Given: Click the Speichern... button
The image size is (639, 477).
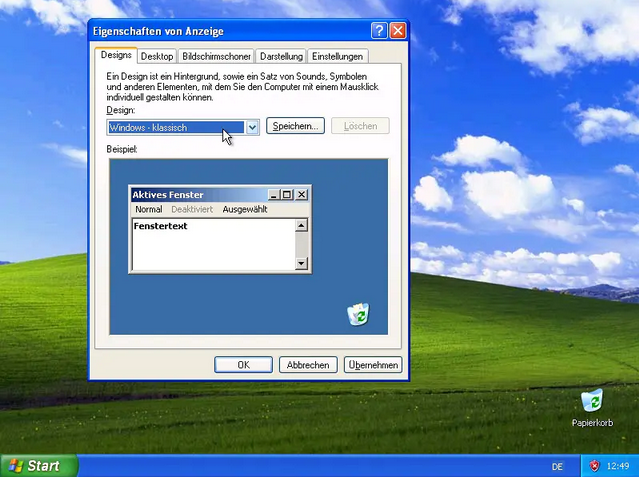Looking at the screenshot, I should point(295,126).
